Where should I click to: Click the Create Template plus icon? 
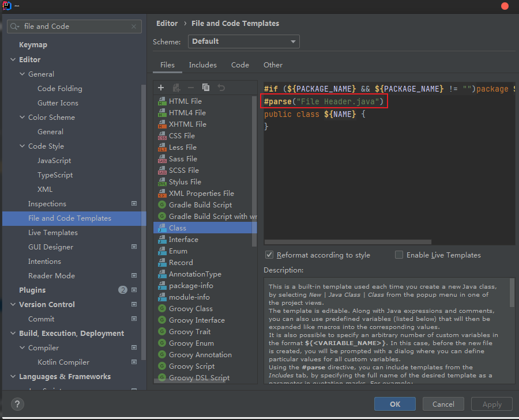click(161, 88)
